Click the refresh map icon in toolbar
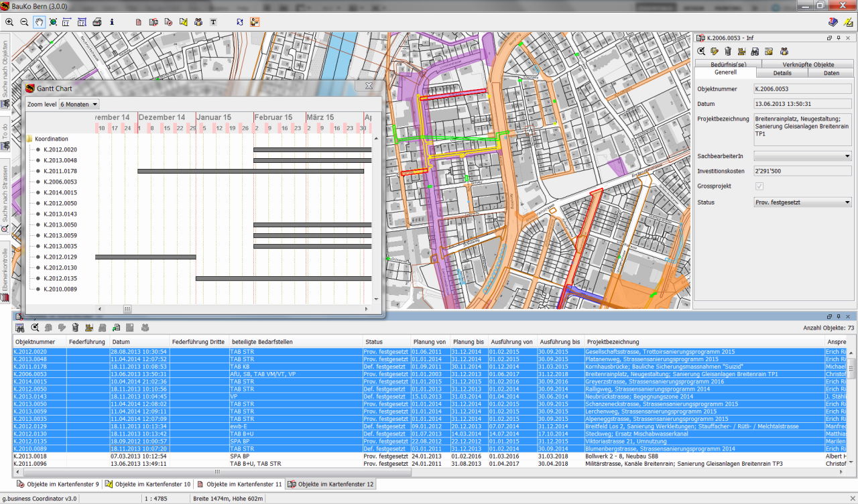 click(x=240, y=22)
